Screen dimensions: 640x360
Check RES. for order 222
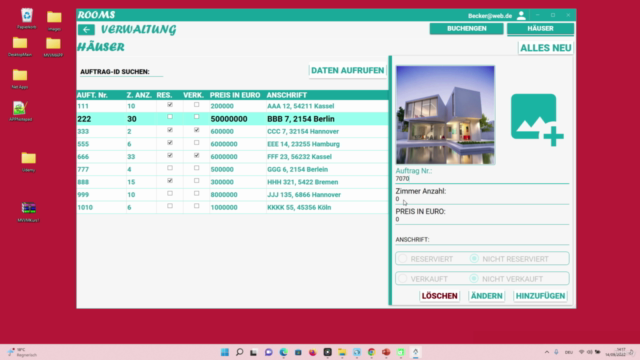[170, 117]
